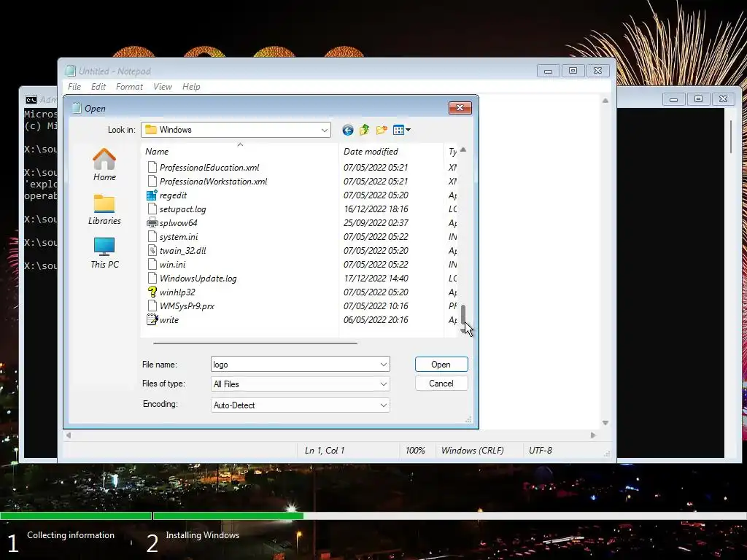Select ProfessionalWorkstation.xml file

[207, 182]
